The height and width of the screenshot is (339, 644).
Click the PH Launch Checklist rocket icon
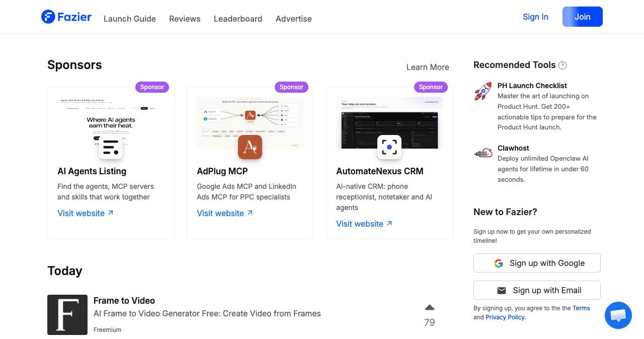click(x=483, y=91)
